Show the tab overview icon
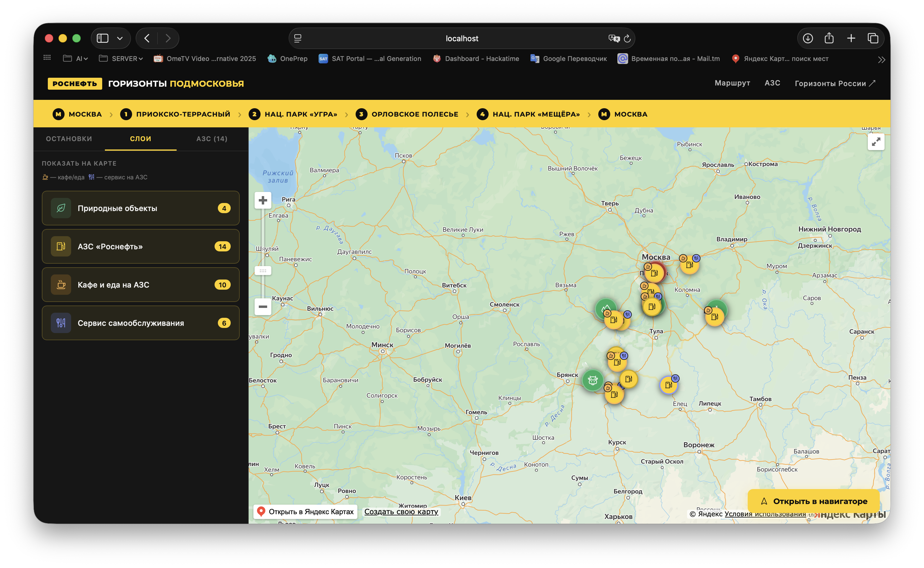This screenshot has width=924, height=568. [x=873, y=38]
